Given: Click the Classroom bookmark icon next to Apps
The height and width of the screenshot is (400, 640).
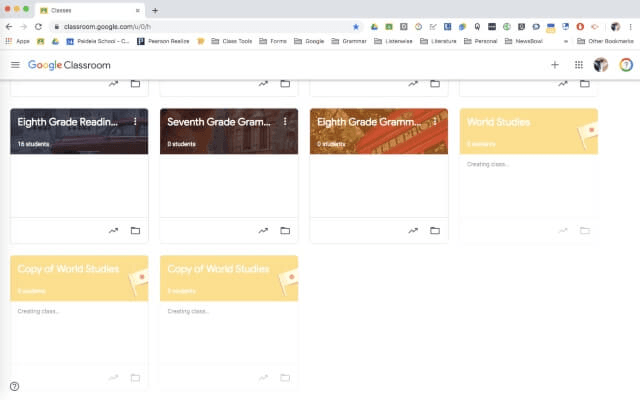Looking at the screenshot, I should click(40, 41).
